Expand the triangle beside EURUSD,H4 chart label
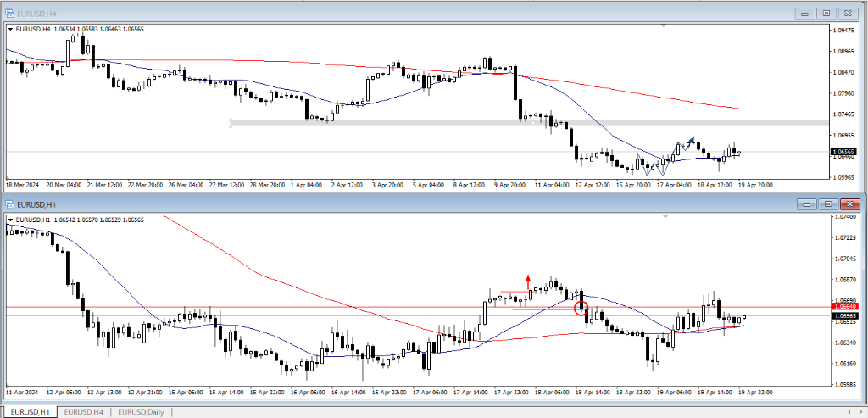Viewport: 868px width, 418px height. pos(9,29)
